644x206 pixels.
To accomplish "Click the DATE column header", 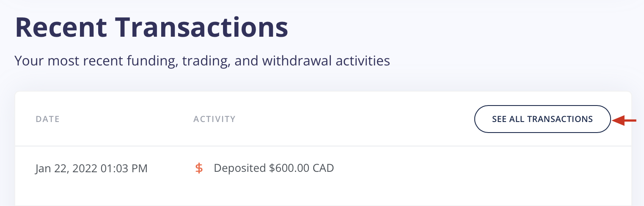I will [x=47, y=119].
